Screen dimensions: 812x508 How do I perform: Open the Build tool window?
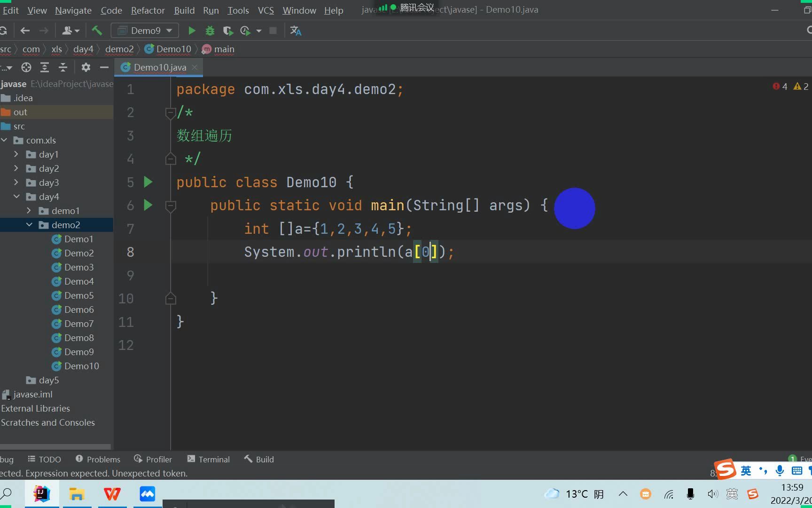click(x=259, y=459)
